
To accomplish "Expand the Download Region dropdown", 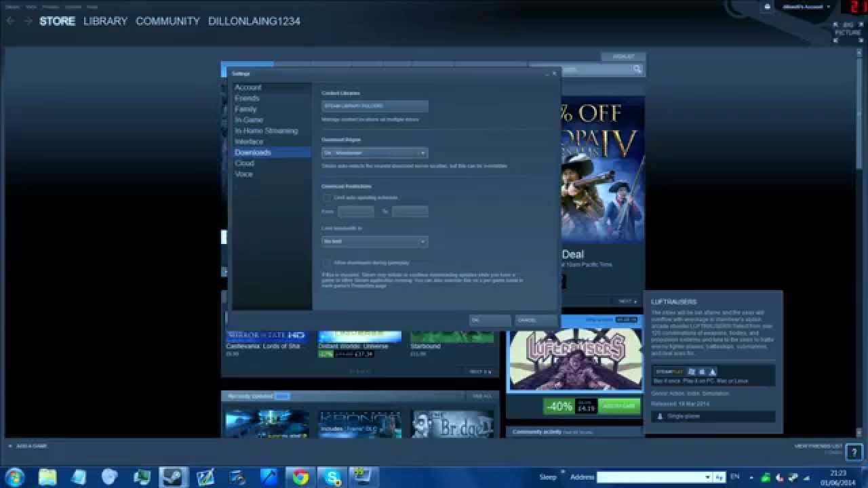I will [375, 152].
